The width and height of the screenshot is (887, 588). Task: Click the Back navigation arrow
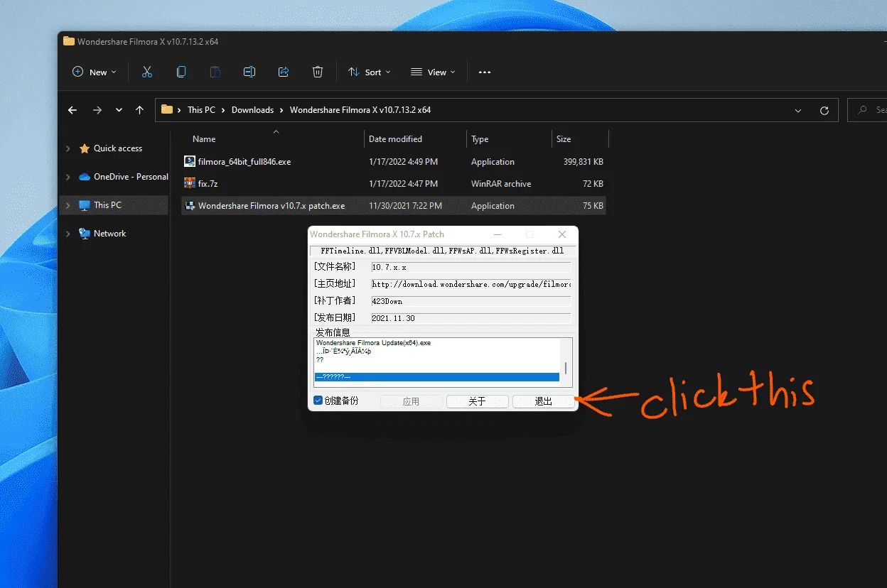coord(72,110)
